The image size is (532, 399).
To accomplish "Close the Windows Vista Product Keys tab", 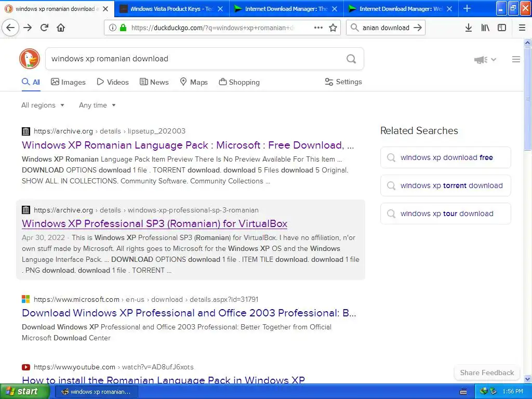I will click(220, 9).
